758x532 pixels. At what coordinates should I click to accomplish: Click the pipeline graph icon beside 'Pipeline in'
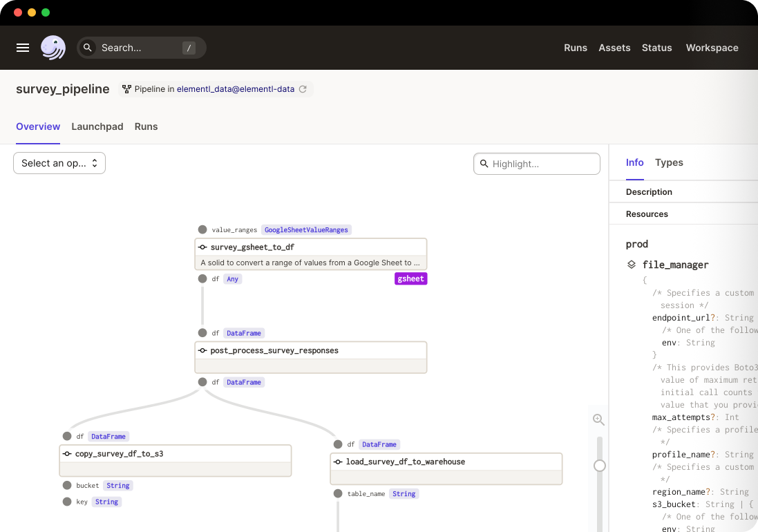click(126, 89)
